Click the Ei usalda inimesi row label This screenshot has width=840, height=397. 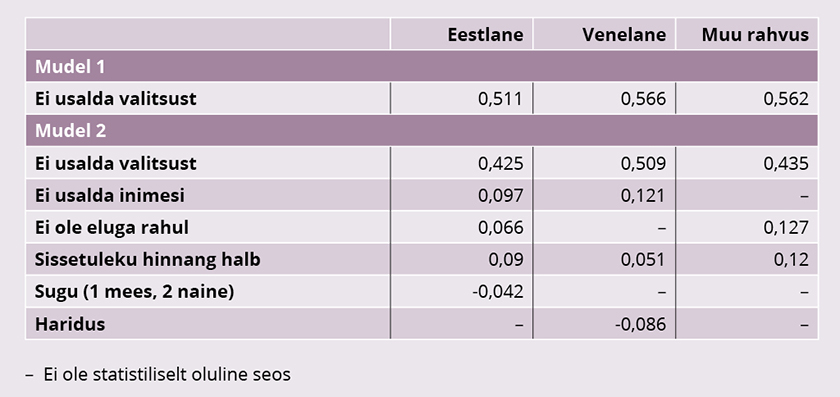(110, 196)
